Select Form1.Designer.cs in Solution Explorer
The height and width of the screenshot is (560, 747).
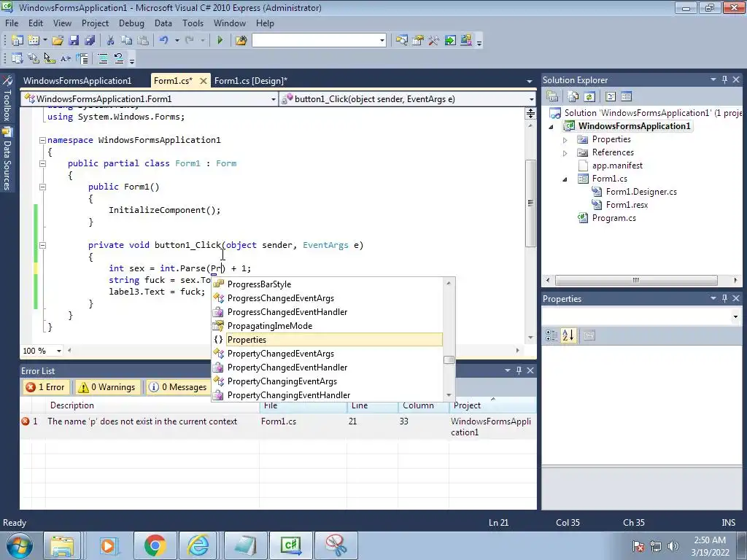coord(641,192)
